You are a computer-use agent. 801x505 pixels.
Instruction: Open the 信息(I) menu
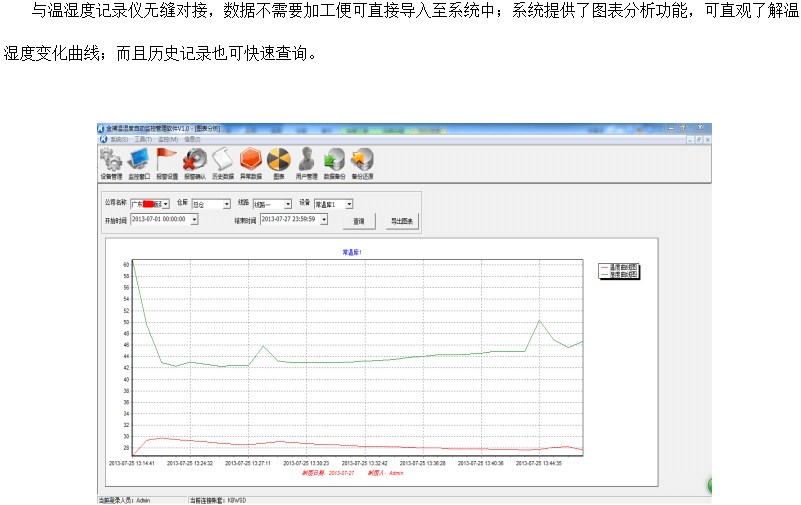click(x=192, y=139)
